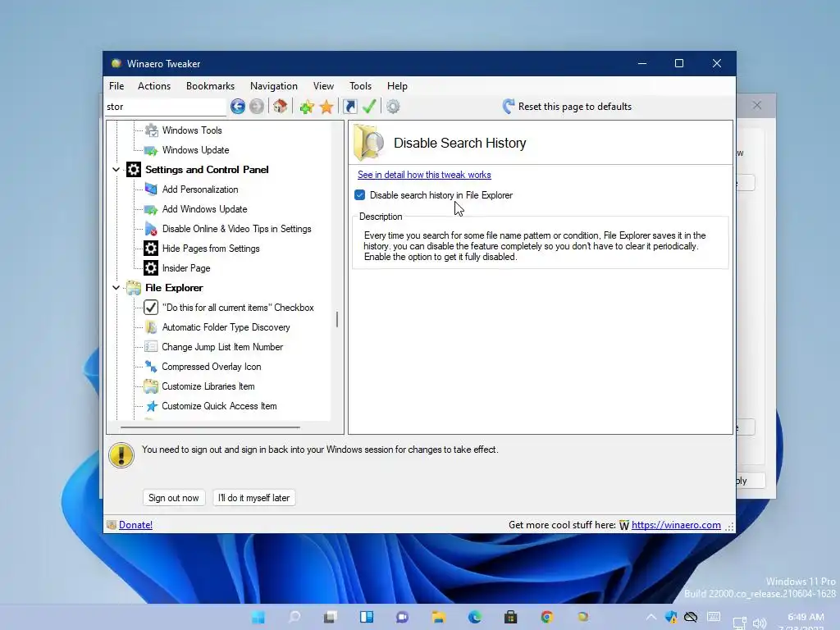Open Microsoft Store on taskbar
The width and height of the screenshot is (840, 630).
(510, 617)
